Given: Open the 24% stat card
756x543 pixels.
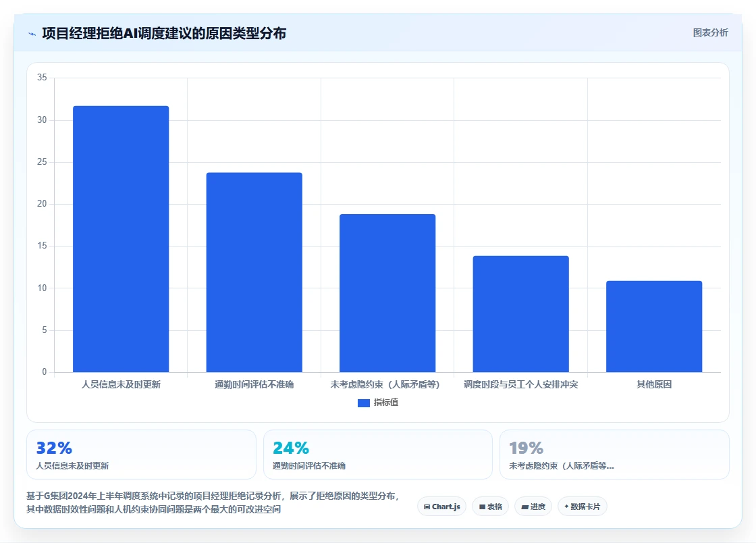Looking at the screenshot, I should coord(378,455).
